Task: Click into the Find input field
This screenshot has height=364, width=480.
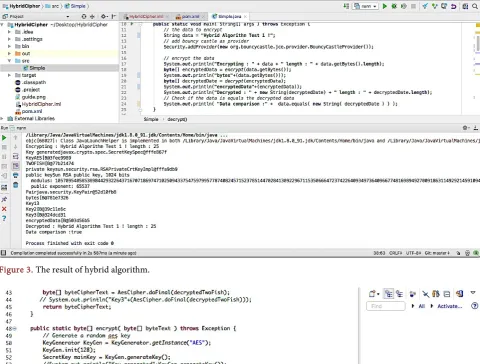Action: [386, 306]
